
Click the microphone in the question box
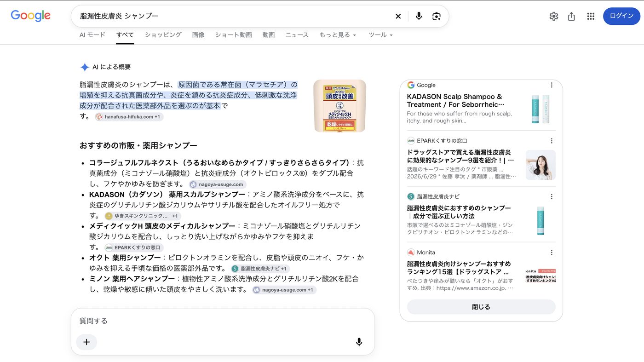coord(359,342)
